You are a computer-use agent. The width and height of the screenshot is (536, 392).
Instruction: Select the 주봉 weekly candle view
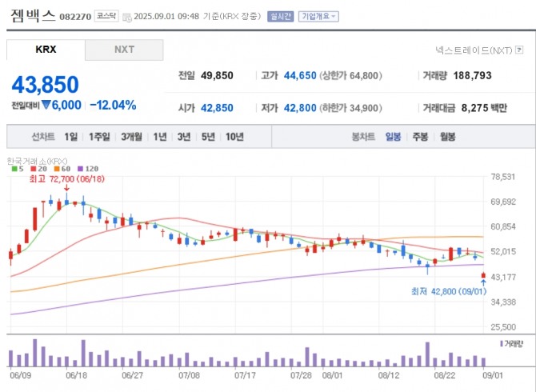420,137
